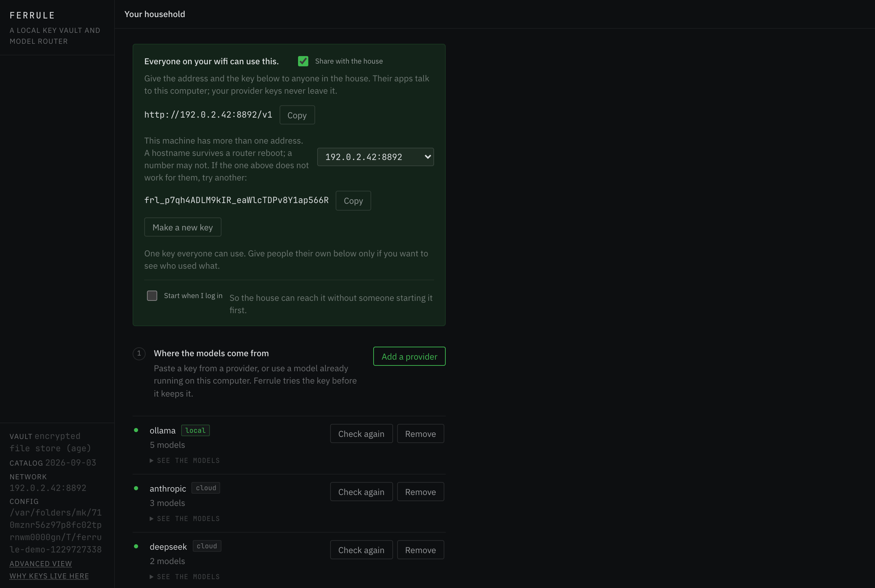Click the frl_p7qh4ADLM9kIR key string
Viewport: 875px width, 588px height.
(236, 200)
